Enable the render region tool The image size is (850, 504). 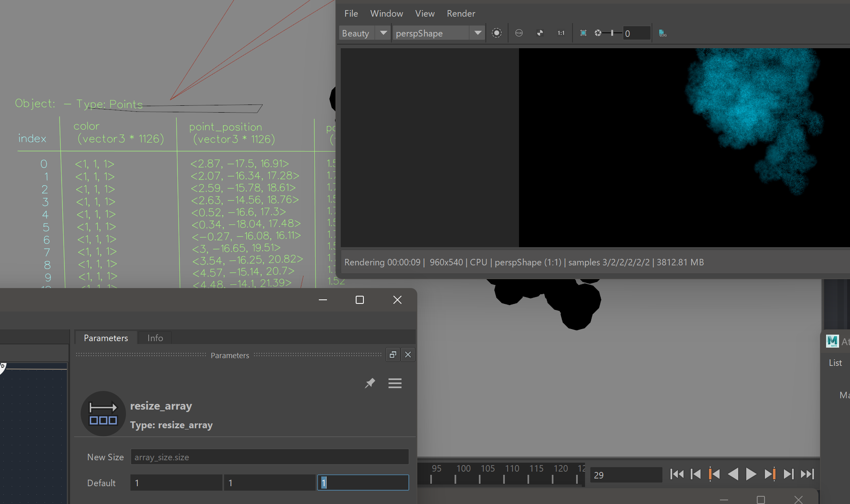tap(583, 33)
